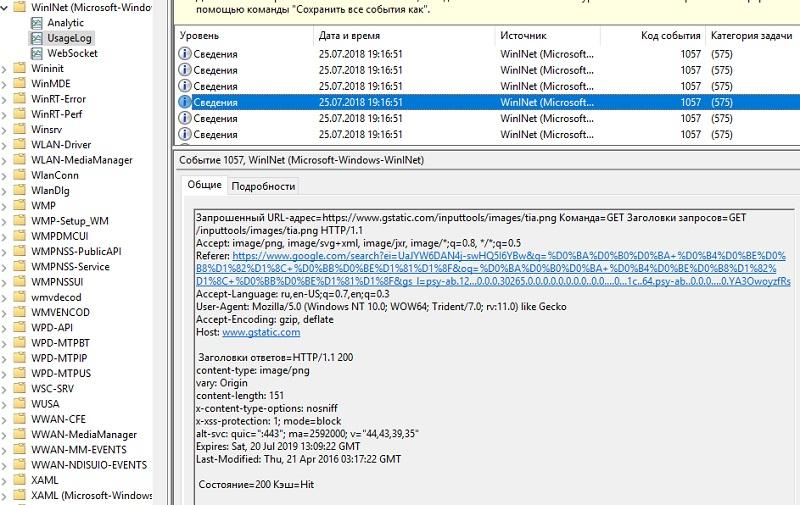Image resolution: width=800 pixels, height=505 pixels.
Task: Open the google.com search Referer link
Action: pos(493,268)
